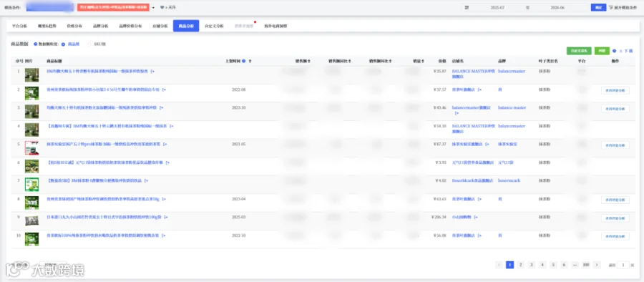644x282 pixels.
Task: Go to page 2 in pagination
Action: [x=520, y=265]
